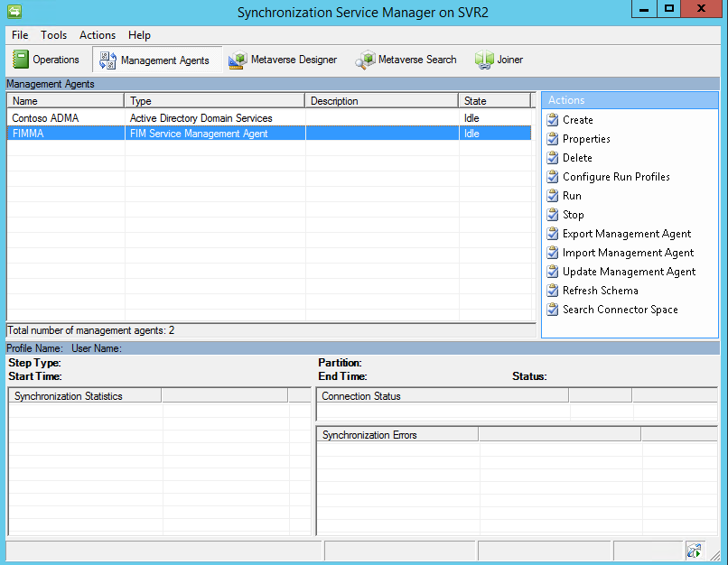Sort by the State column header
The image size is (728, 565).
(494, 101)
